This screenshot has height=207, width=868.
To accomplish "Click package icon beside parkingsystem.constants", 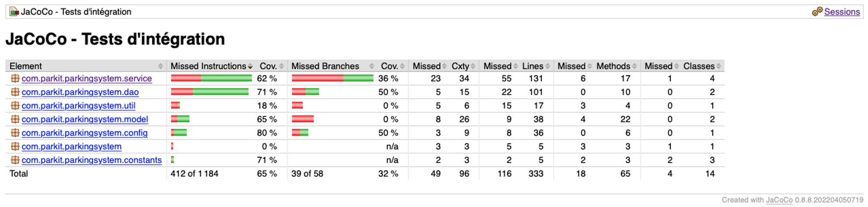I will pos(15,160).
